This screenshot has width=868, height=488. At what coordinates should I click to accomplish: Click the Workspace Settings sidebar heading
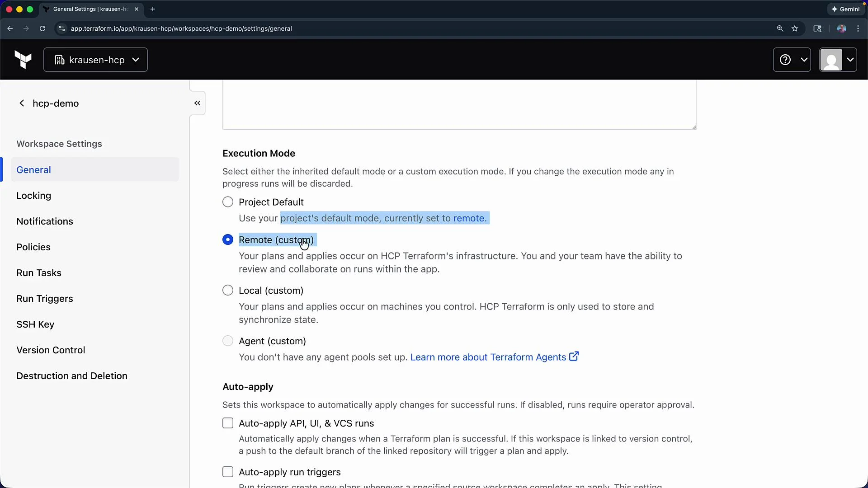[59, 144]
